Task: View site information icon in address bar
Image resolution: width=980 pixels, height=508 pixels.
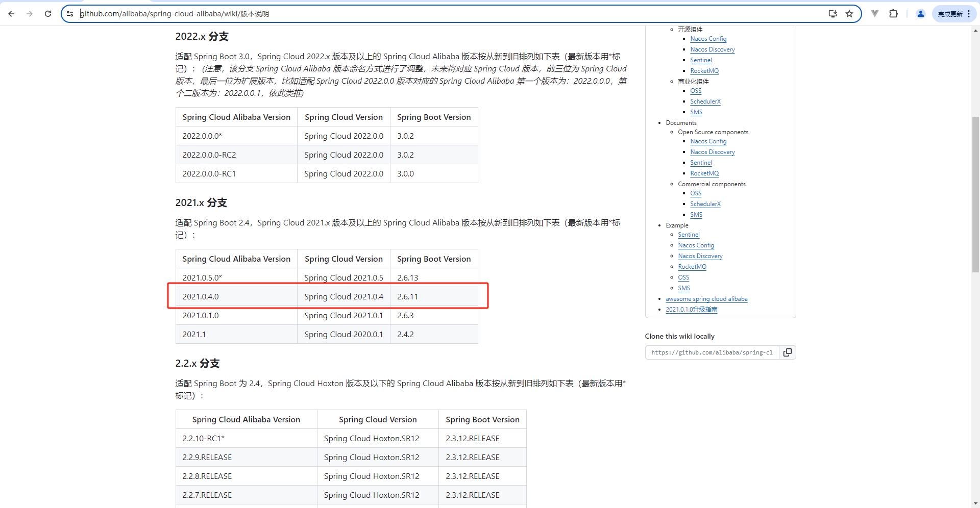Action: pos(70,14)
